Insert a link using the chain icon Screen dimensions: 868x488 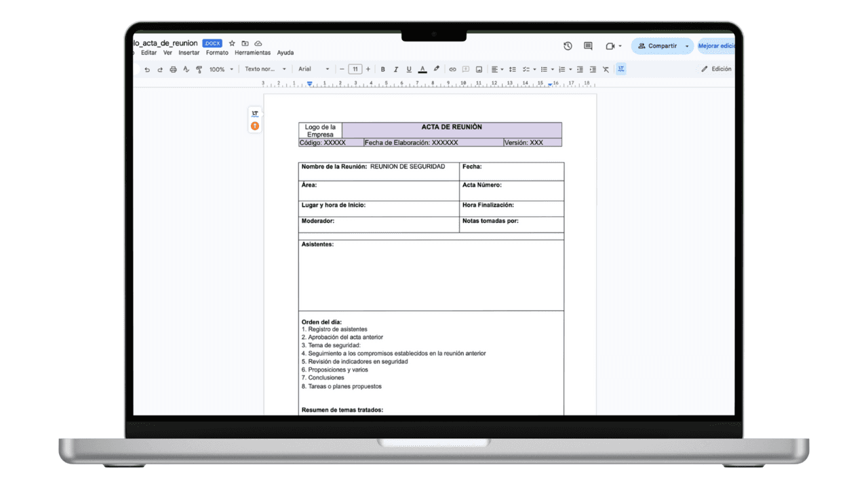click(x=452, y=69)
